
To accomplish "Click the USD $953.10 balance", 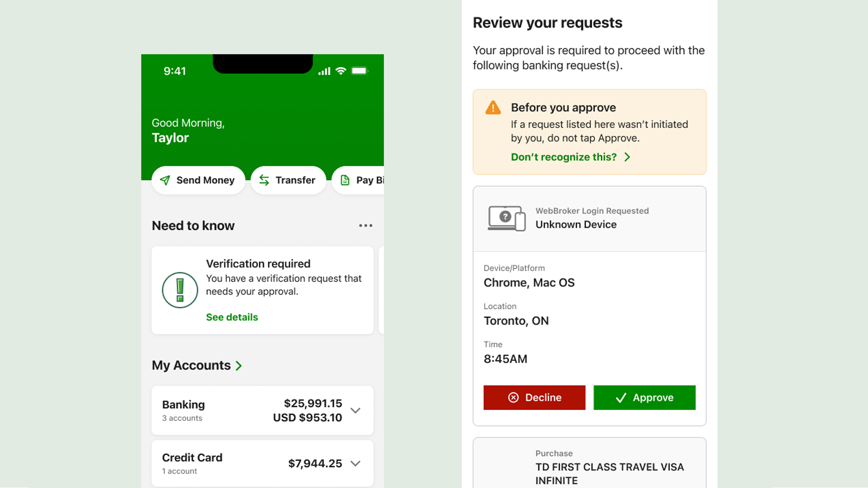I will click(x=307, y=418).
